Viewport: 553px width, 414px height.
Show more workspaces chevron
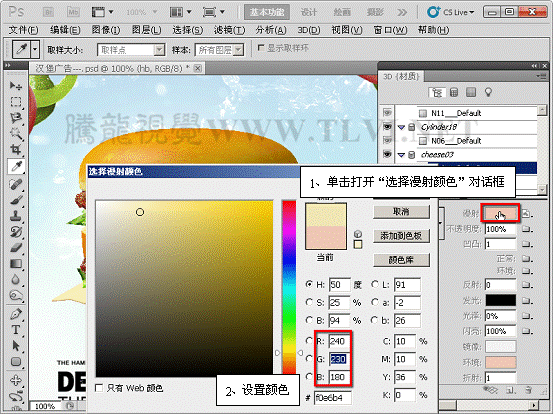(x=401, y=12)
